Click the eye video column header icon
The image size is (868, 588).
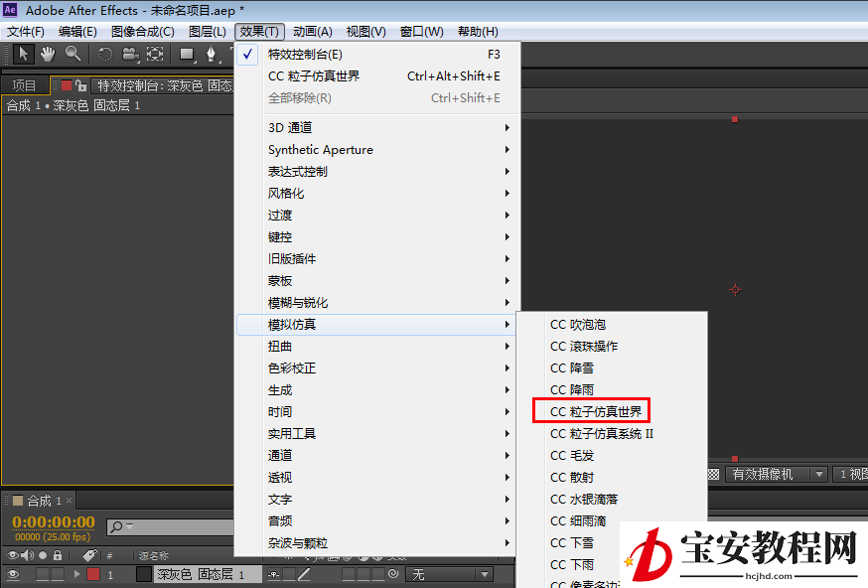pos(13,555)
